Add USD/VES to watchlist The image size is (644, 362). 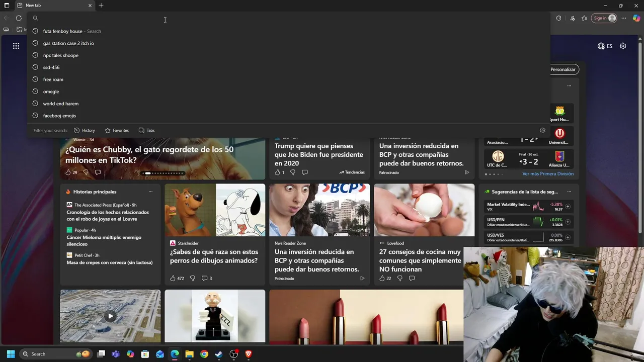click(x=568, y=237)
